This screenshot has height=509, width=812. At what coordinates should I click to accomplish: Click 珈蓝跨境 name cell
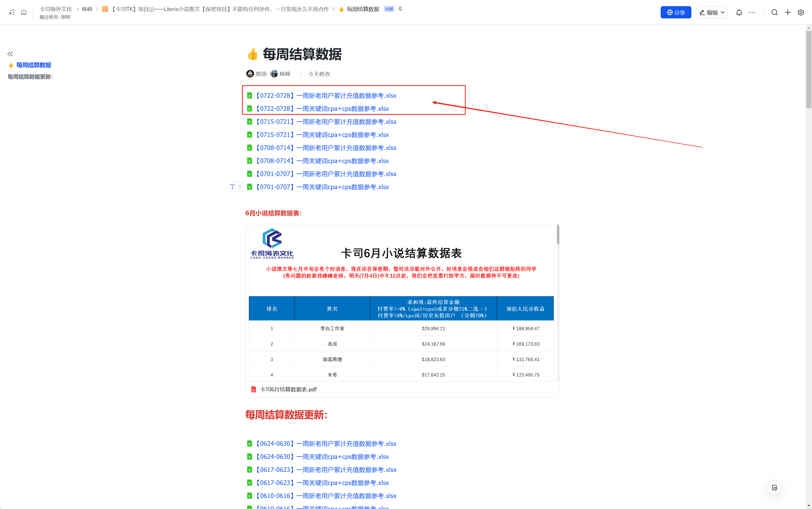coord(332,359)
